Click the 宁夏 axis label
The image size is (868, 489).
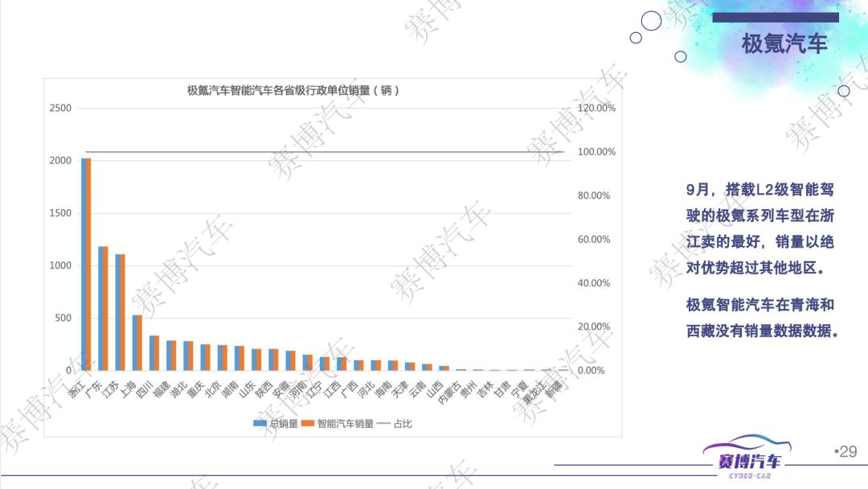521,388
